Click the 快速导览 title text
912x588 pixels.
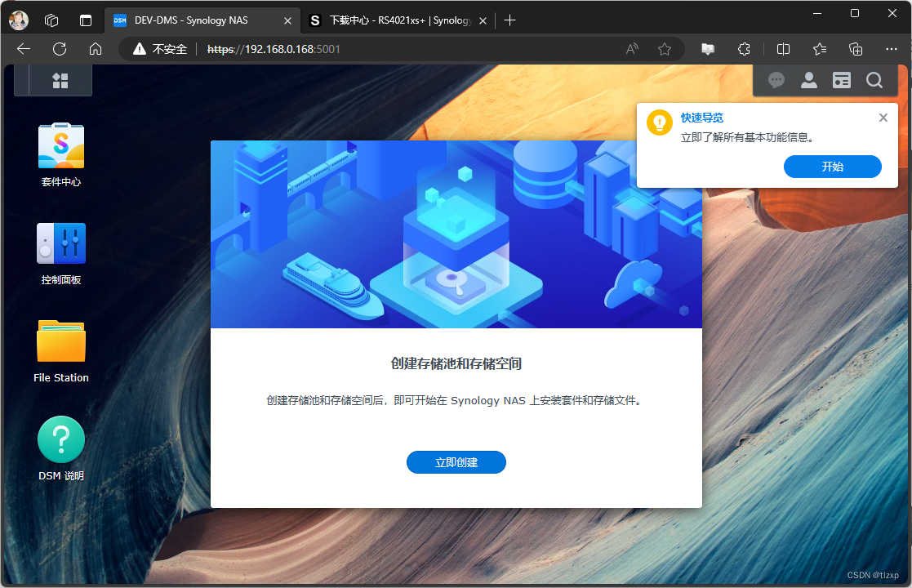coord(702,118)
